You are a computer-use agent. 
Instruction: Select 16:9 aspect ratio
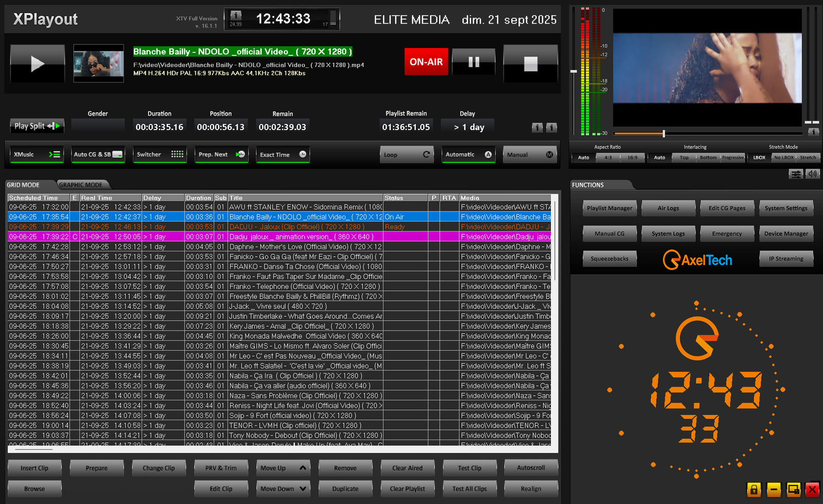click(x=632, y=157)
